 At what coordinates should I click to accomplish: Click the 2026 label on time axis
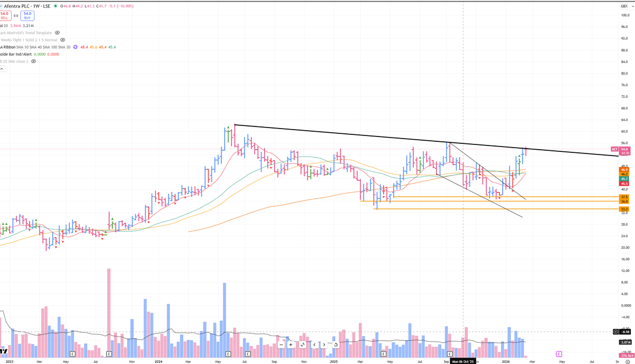[506, 361]
